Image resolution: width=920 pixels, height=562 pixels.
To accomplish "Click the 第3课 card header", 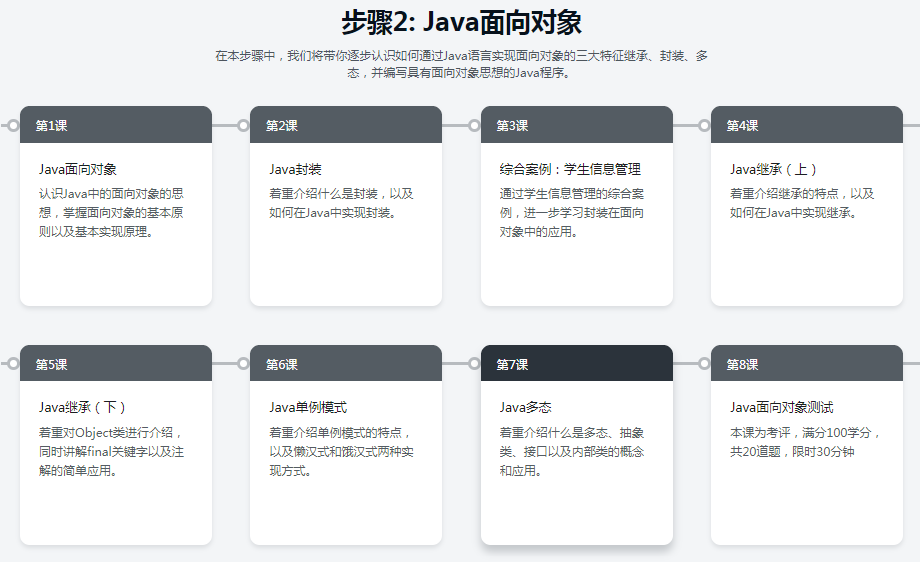I will click(x=576, y=126).
